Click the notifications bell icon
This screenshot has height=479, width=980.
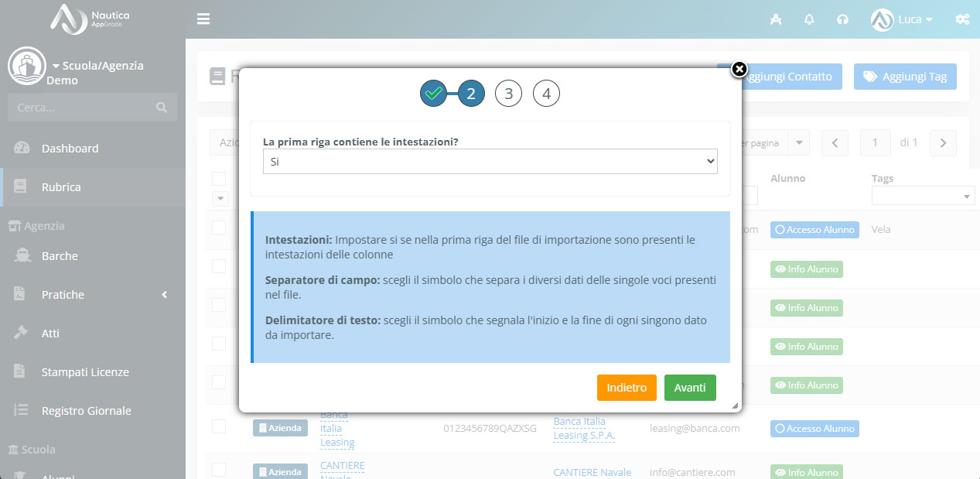click(809, 19)
